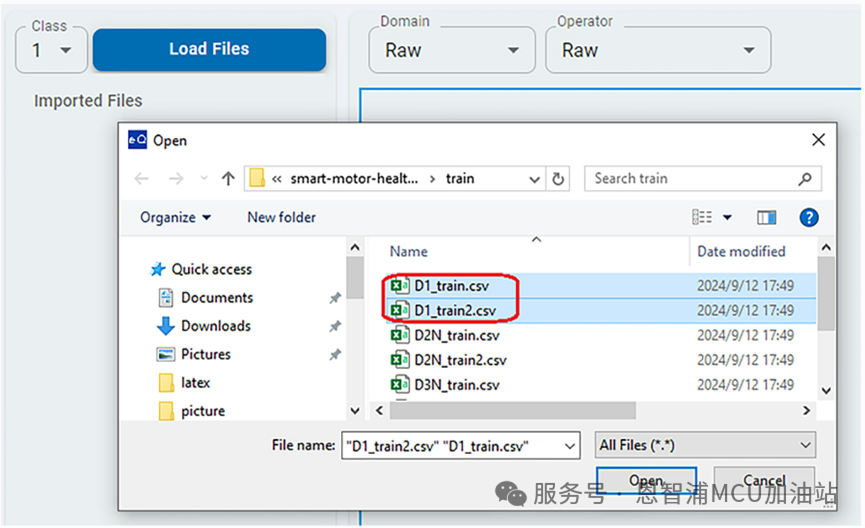
Task: Open the Class number dropdown
Action: (52, 50)
